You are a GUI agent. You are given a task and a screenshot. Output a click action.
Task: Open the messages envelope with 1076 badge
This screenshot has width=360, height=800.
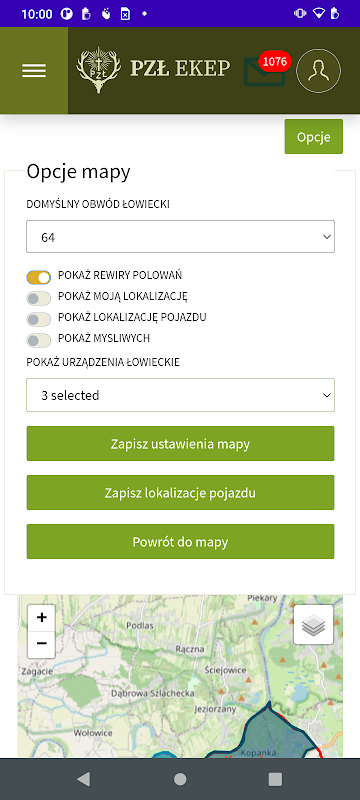pyautogui.click(x=265, y=70)
